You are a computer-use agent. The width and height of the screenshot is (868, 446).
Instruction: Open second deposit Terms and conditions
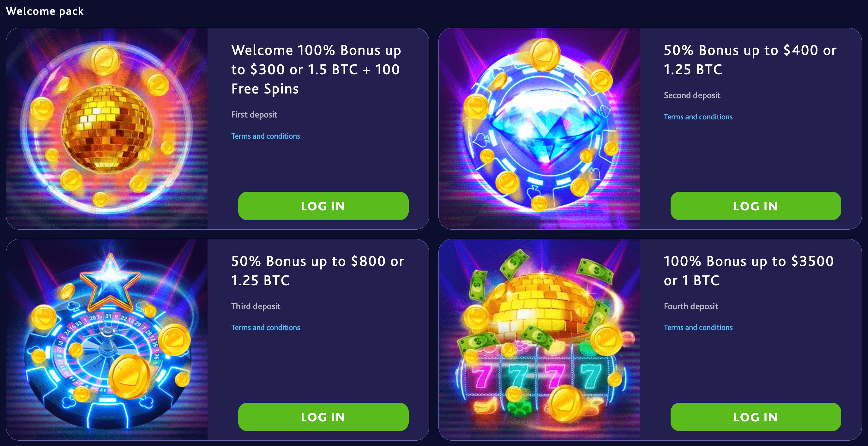click(x=698, y=117)
